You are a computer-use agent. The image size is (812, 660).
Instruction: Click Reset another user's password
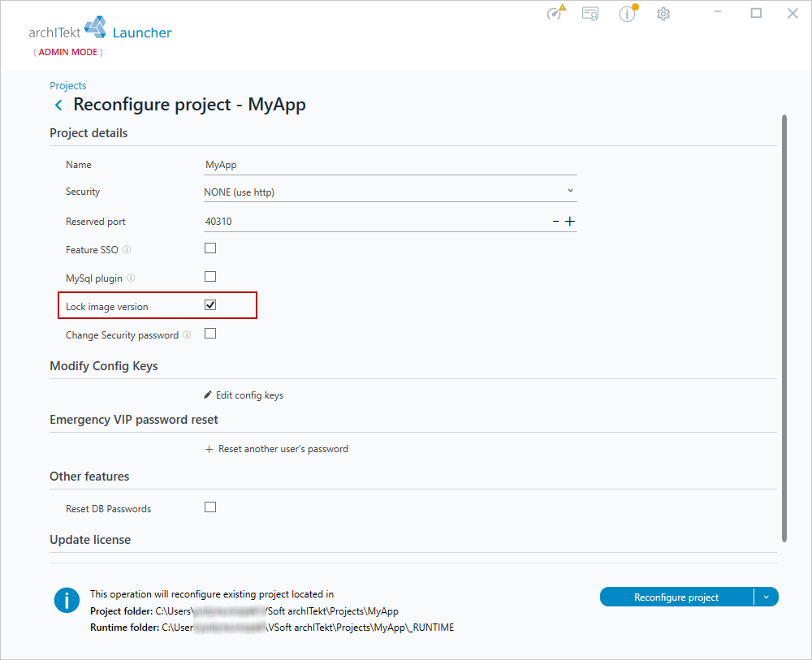277,449
